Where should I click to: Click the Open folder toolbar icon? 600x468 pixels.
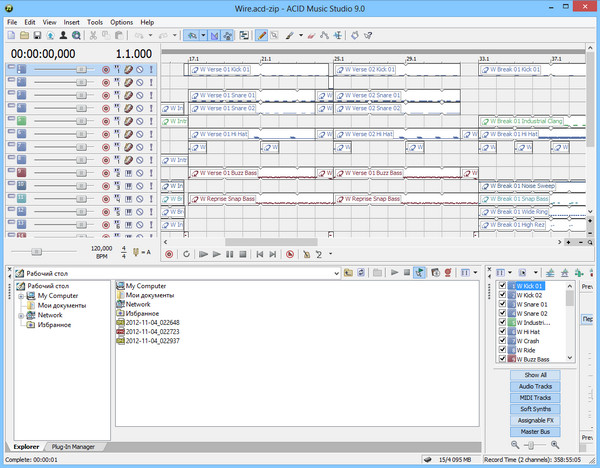(x=23, y=35)
